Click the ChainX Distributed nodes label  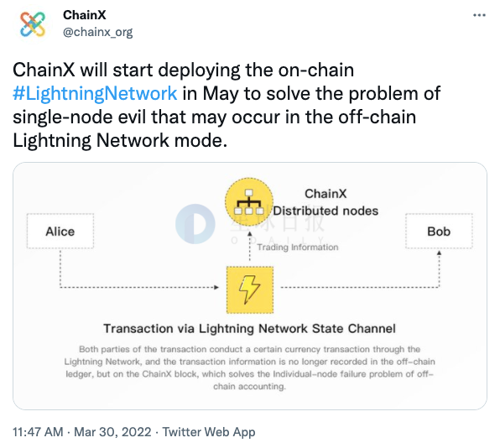pyautogui.click(x=326, y=202)
